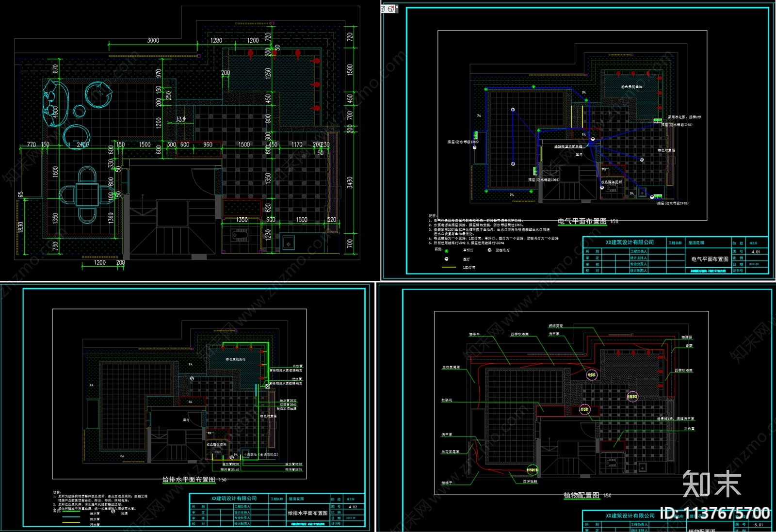This screenshot has width=776, height=532.
Task: Select the vertical 1800 dimension text
Action: coord(55,172)
